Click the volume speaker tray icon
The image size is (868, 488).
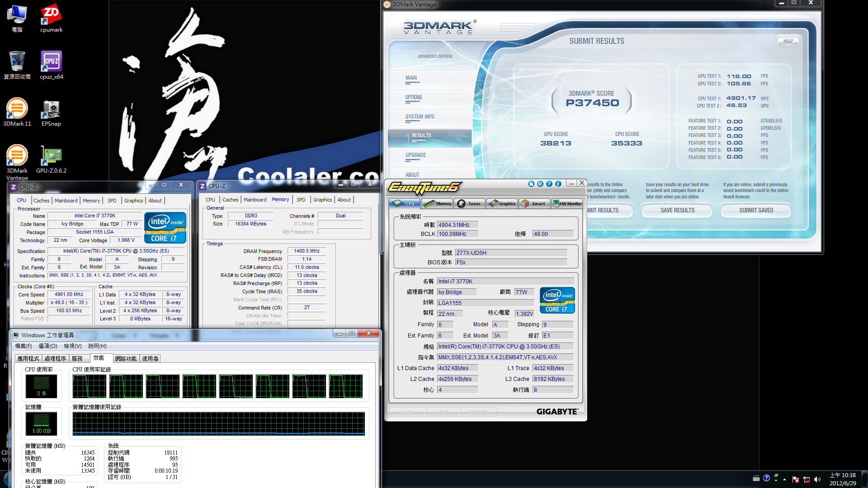point(817,479)
